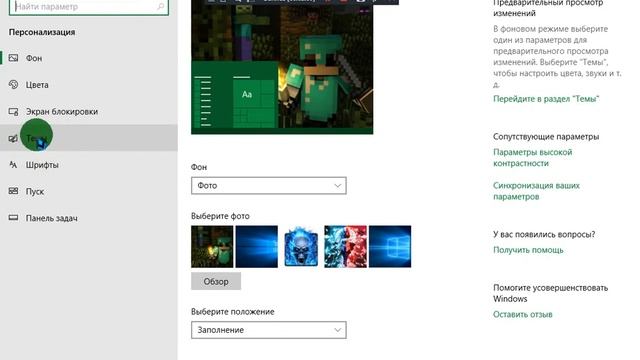Expand the Фон dropdown showing Фото

coord(269,185)
